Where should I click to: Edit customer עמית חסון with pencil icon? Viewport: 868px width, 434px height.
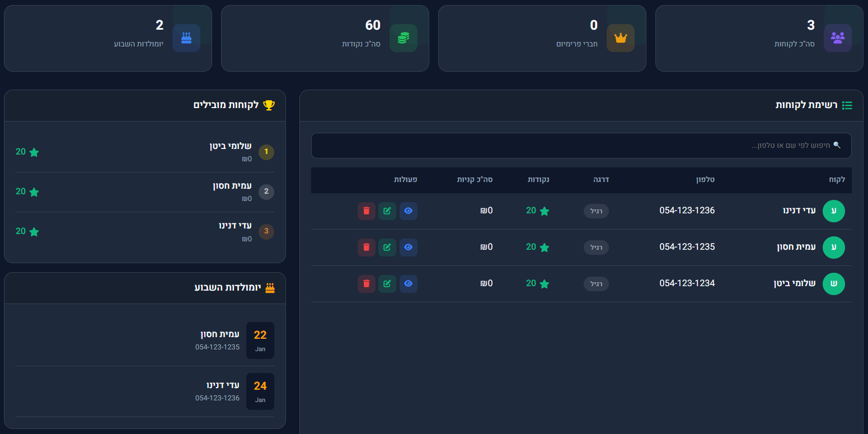(x=387, y=248)
